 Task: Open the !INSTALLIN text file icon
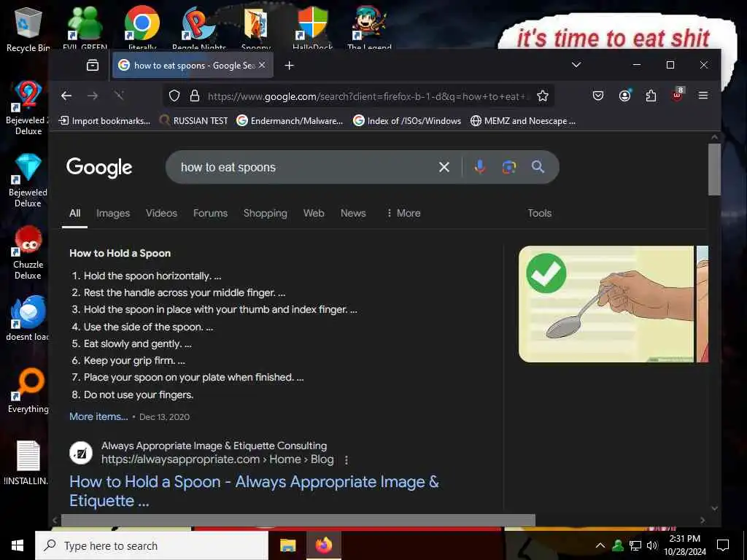coord(27,463)
